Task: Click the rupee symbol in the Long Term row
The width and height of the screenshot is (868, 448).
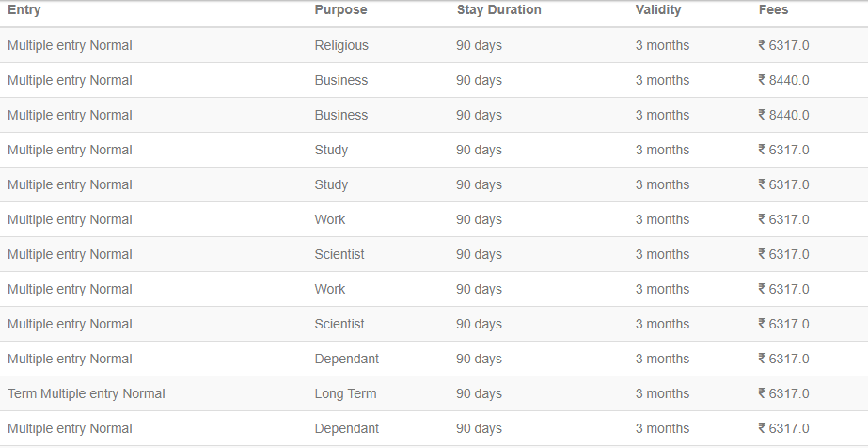Action: [763, 393]
